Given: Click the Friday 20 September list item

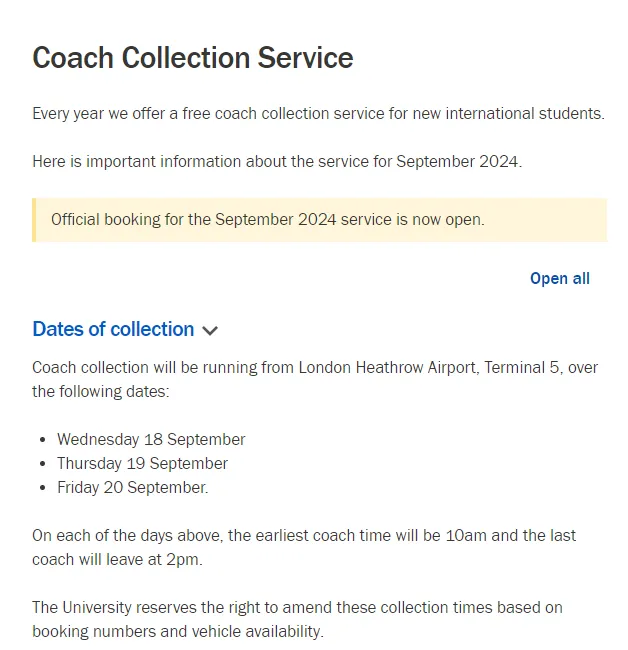Looking at the screenshot, I should pos(133,488).
